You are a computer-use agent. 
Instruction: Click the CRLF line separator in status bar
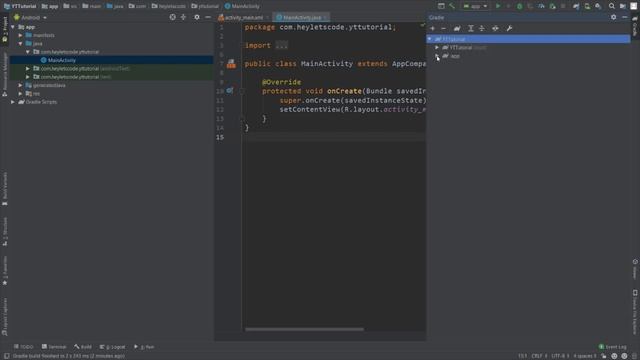coord(539,356)
